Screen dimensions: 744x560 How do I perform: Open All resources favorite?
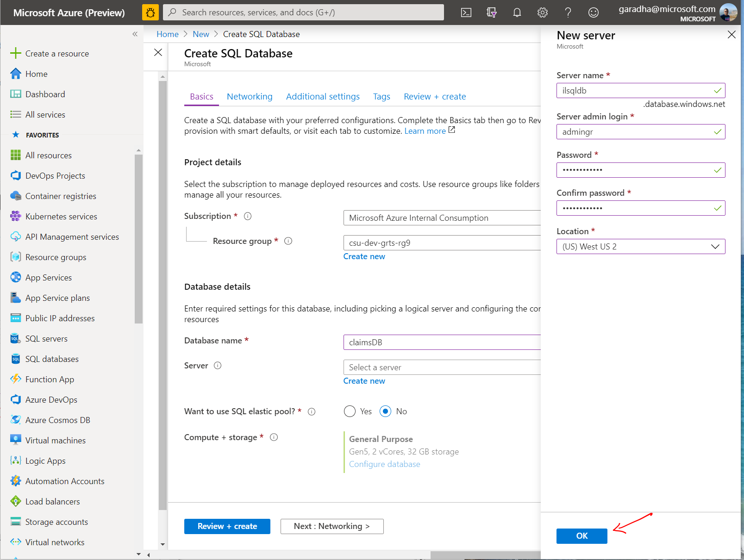48,156
